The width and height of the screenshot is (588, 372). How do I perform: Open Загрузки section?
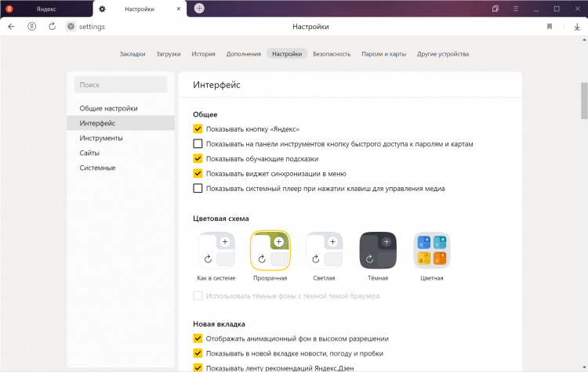[x=169, y=54]
